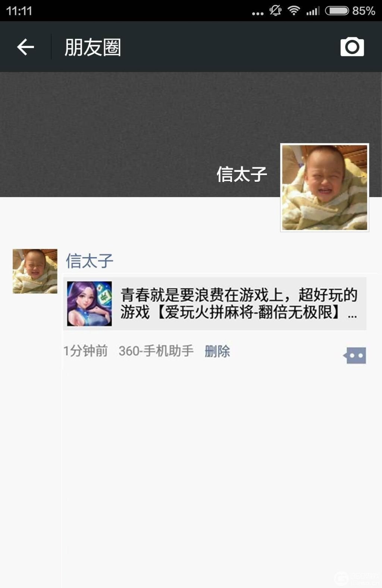382x588 pixels.
Task: Tap the three-dot status bar icon
Action: [257, 13]
